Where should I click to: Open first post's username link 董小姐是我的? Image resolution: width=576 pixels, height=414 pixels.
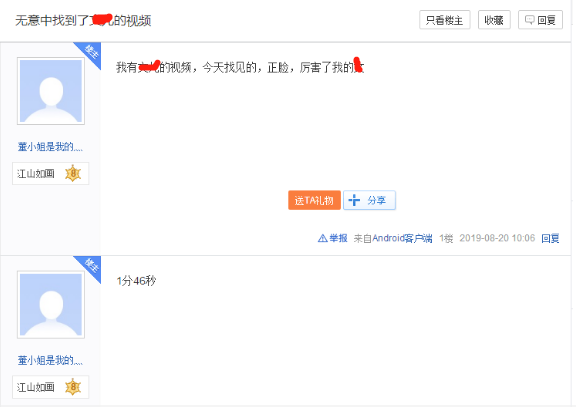click(x=50, y=147)
